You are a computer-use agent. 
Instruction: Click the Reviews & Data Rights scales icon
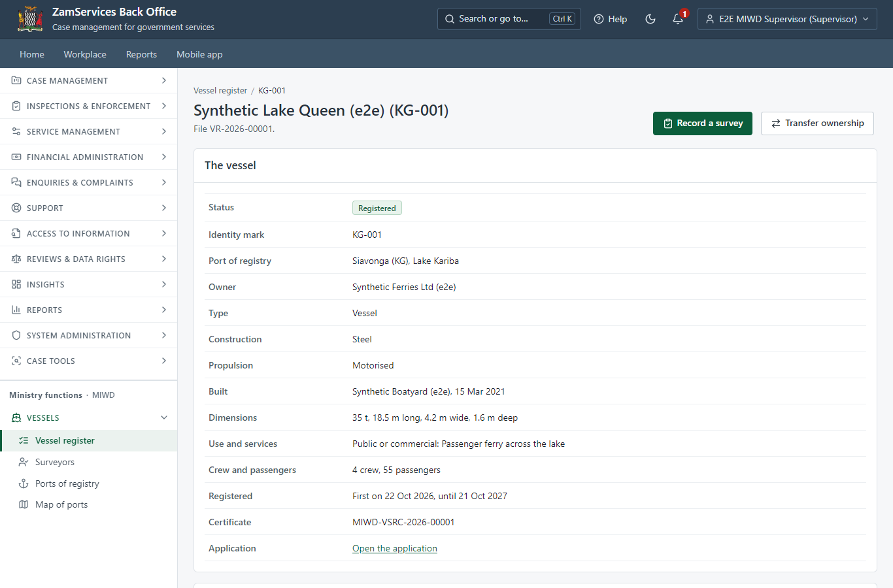16,259
